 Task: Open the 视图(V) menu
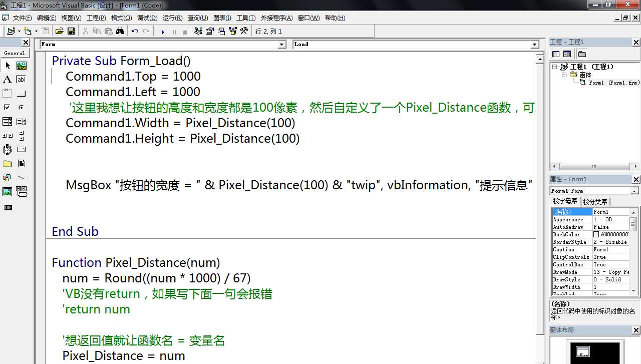tap(71, 18)
